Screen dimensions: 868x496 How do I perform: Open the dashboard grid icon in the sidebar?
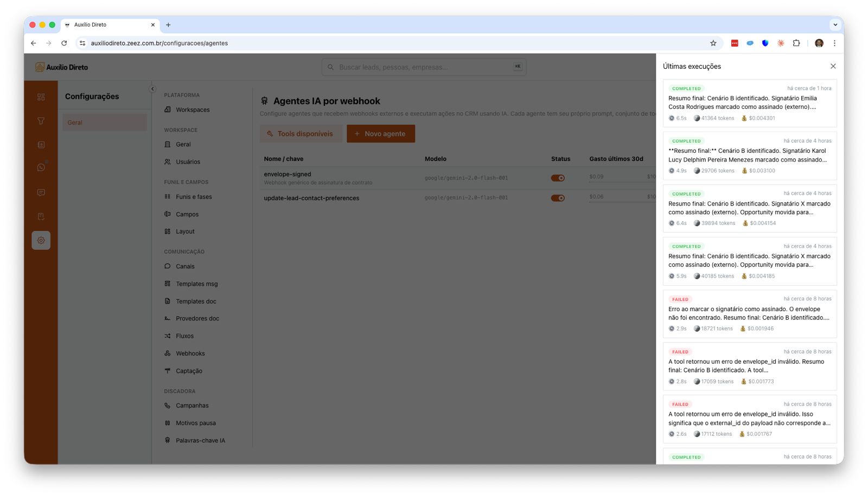pyautogui.click(x=41, y=96)
